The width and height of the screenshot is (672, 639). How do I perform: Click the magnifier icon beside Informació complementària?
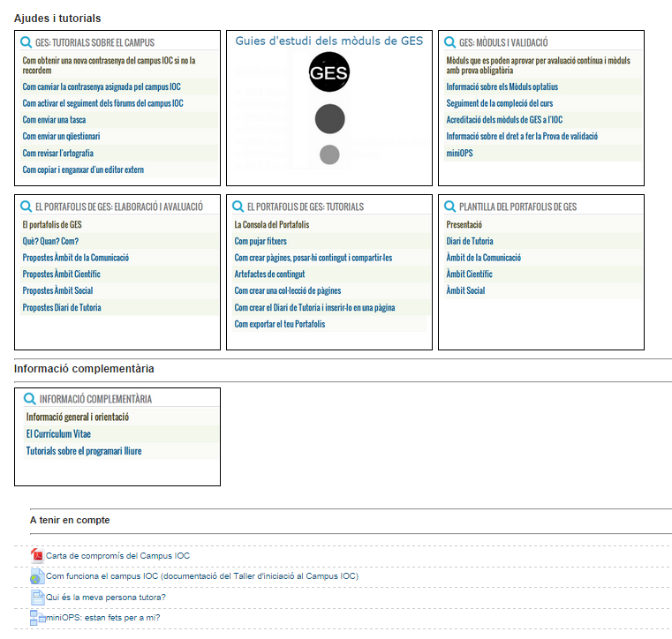coord(29,399)
